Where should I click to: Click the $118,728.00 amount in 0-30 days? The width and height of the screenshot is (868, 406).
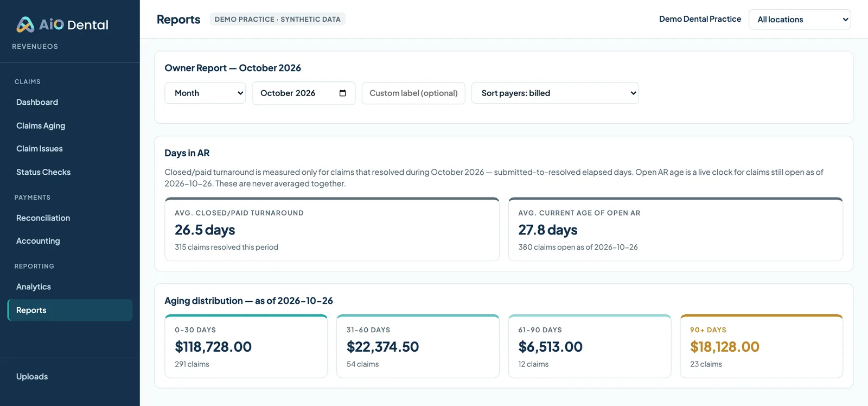(213, 347)
